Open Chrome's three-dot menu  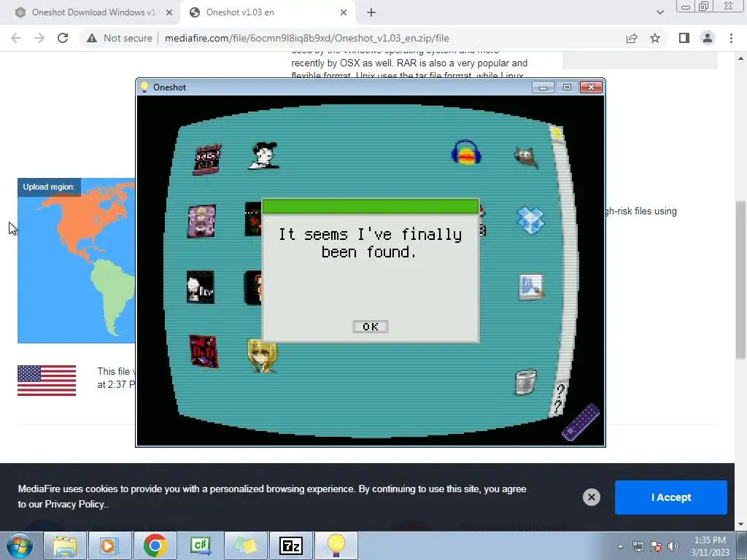[731, 38]
